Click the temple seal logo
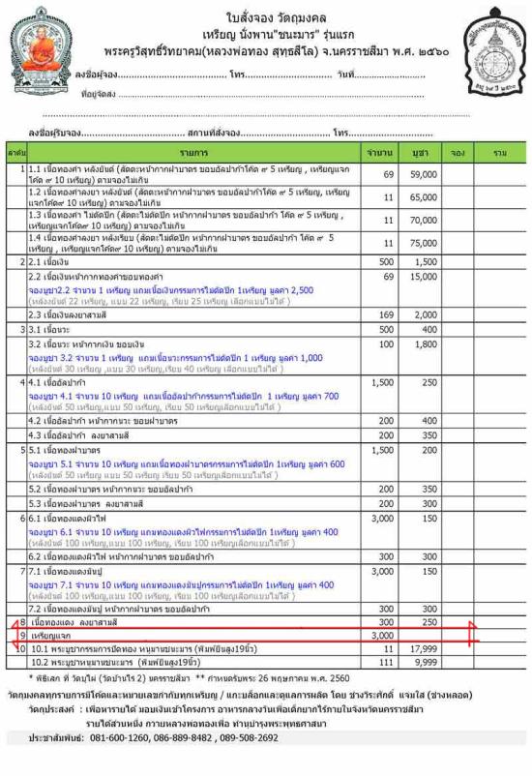532x776 pixels. tap(495, 51)
